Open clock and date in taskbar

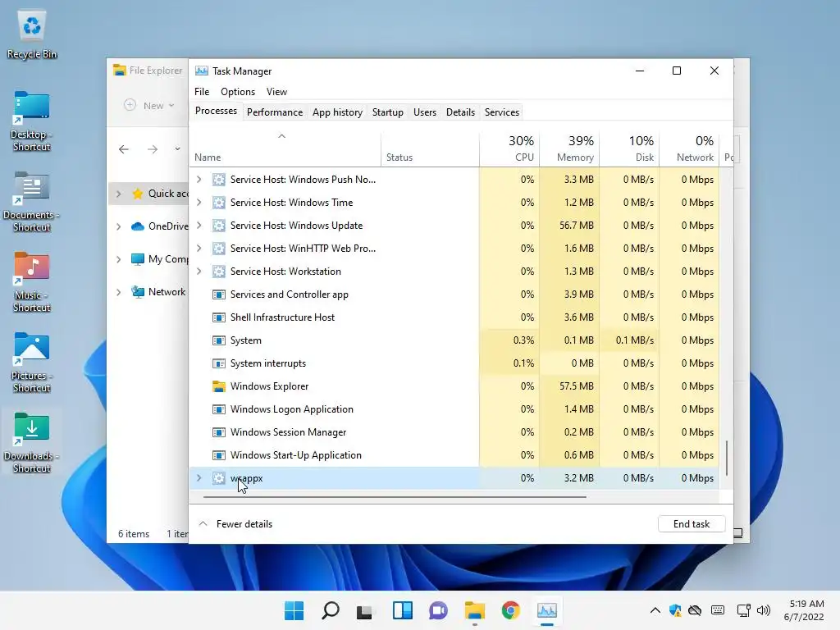[804, 610]
